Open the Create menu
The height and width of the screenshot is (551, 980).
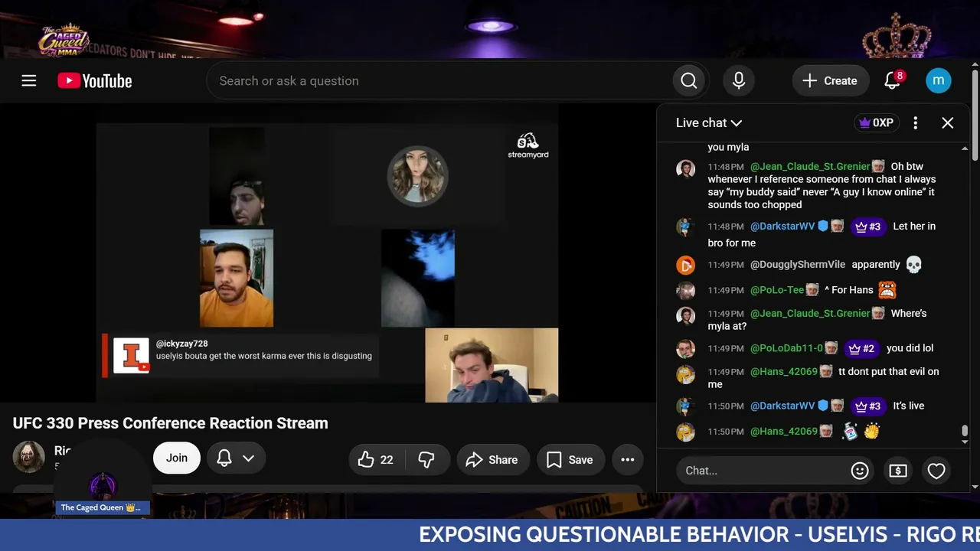tap(830, 81)
